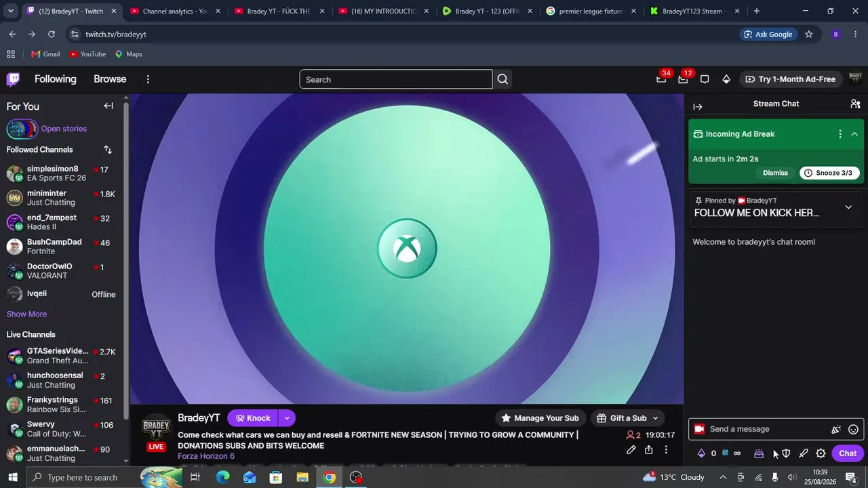Image resolution: width=868 pixels, height=488 pixels.
Task: Open the Get Bits diamond icon
Action: coord(726,79)
